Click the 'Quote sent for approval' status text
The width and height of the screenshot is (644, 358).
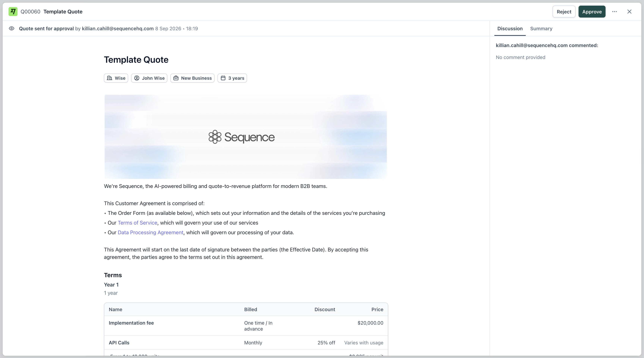tap(46, 29)
